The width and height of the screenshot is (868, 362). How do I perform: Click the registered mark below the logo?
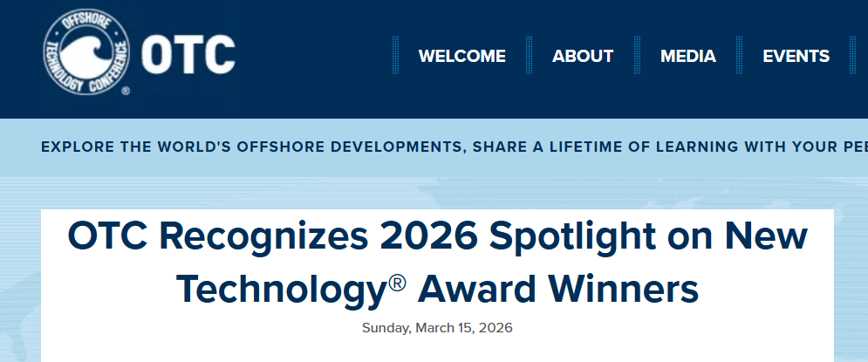coord(126,90)
